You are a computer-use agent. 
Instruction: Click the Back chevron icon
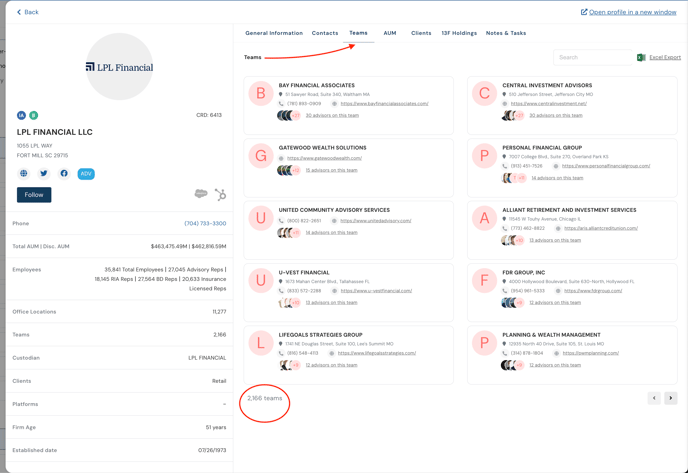(19, 12)
